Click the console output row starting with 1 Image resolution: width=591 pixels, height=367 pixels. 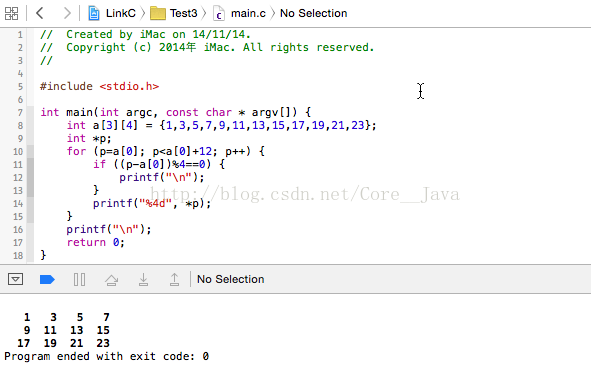pos(66,317)
